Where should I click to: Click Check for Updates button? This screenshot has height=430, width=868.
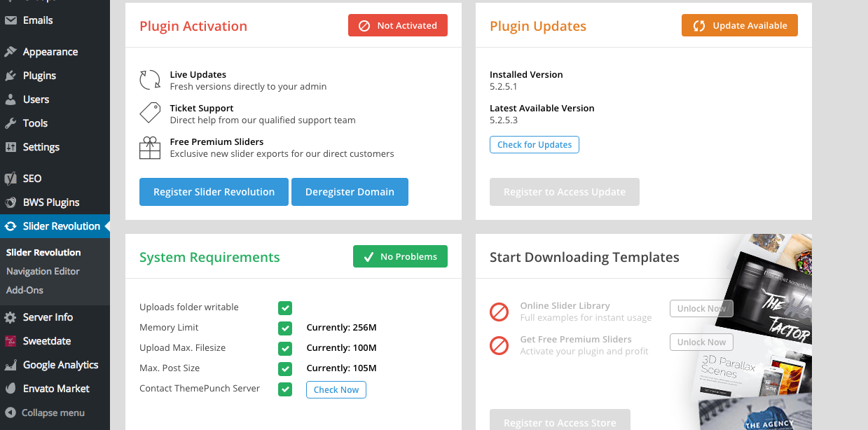pos(535,145)
